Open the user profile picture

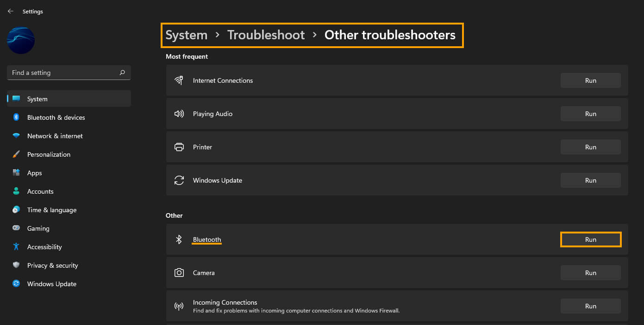21,40
